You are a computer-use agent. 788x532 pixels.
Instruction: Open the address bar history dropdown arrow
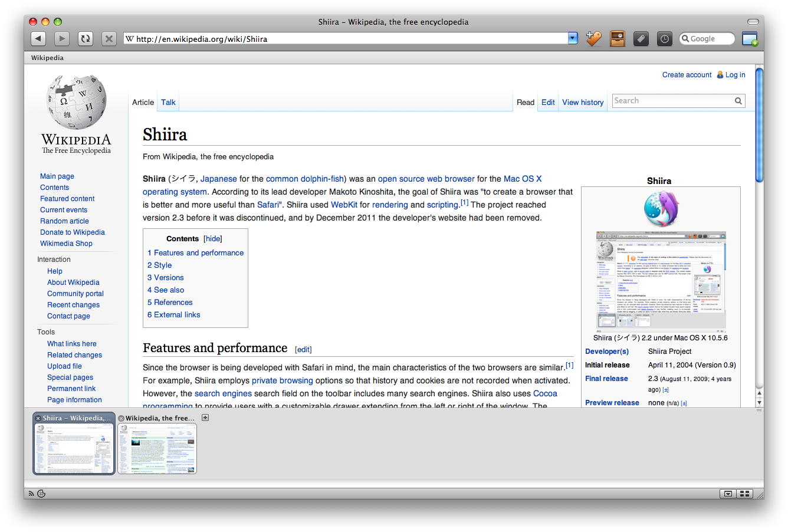pyautogui.click(x=573, y=38)
